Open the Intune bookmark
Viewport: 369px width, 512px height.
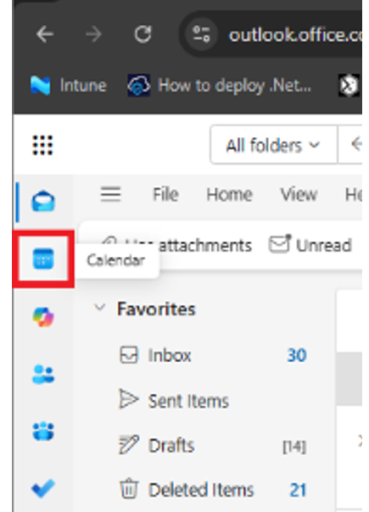pos(69,86)
